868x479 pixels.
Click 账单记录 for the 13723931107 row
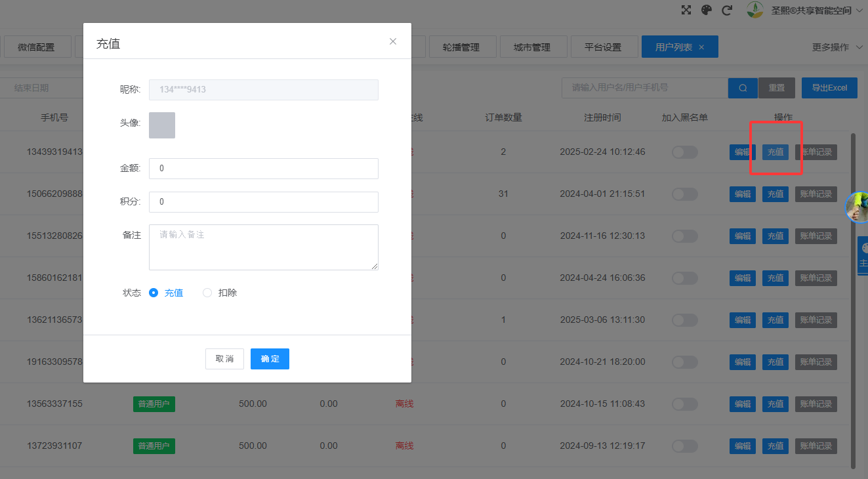pyautogui.click(x=816, y=446)
